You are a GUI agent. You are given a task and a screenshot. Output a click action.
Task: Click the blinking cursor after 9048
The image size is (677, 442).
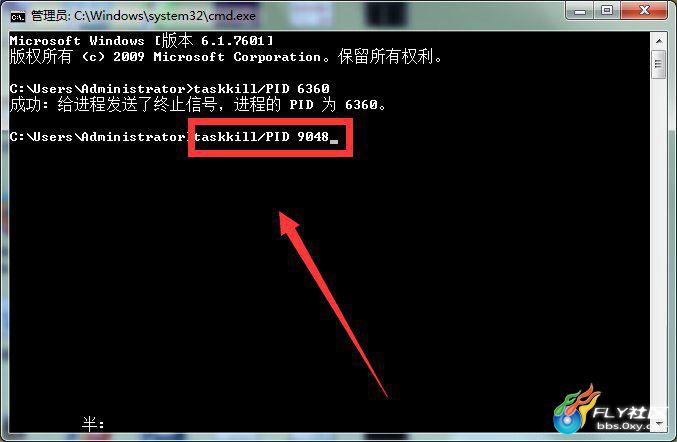(334, 142)
